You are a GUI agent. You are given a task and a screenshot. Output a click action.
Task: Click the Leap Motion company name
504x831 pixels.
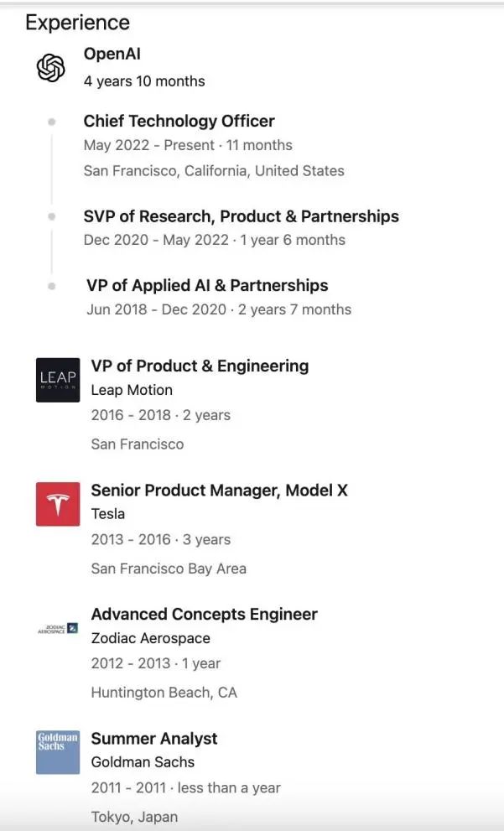coord(132,390)
